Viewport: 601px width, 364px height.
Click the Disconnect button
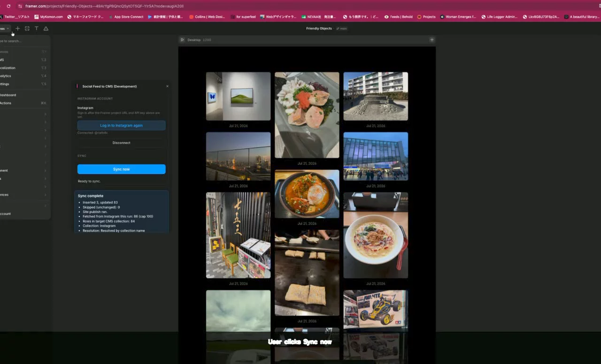[121, 143]
